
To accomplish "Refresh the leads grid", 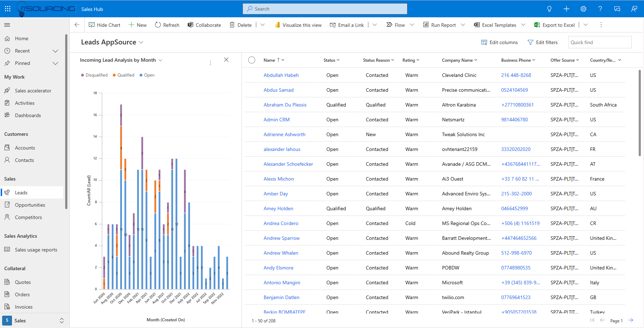I will point(167,25).
